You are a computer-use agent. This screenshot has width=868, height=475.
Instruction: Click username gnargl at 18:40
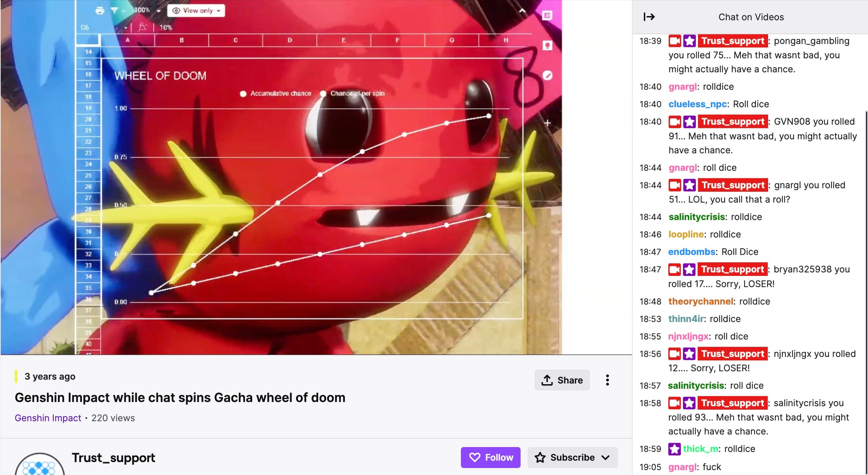tap(683, 87)
